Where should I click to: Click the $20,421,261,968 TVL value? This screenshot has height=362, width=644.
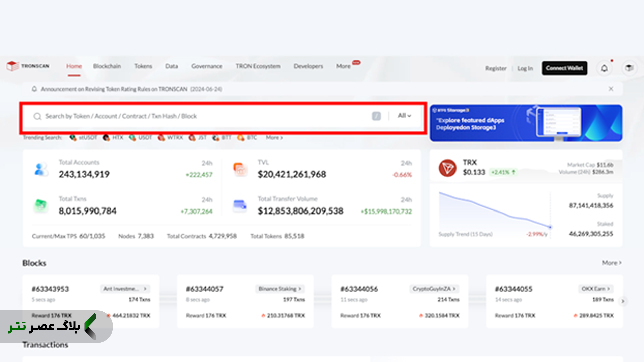point(292,174)
